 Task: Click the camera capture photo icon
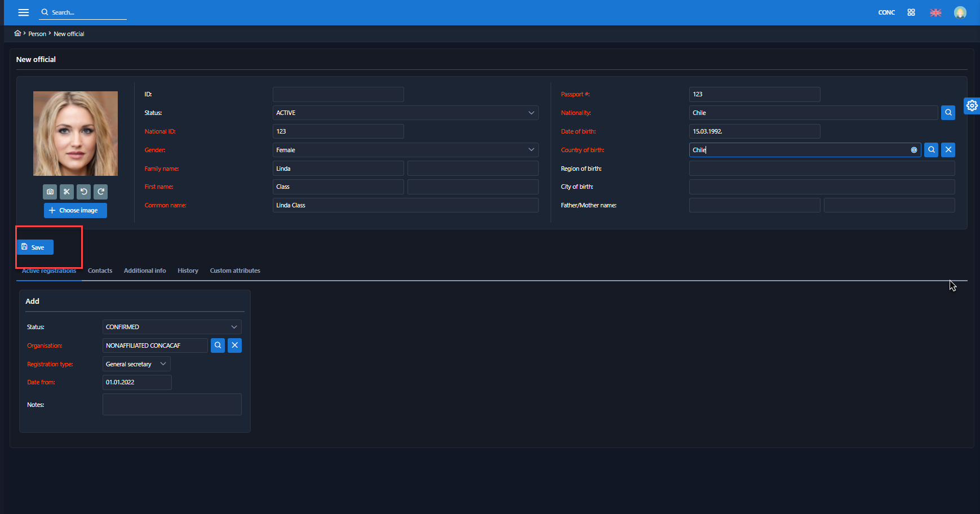point(50,192)
